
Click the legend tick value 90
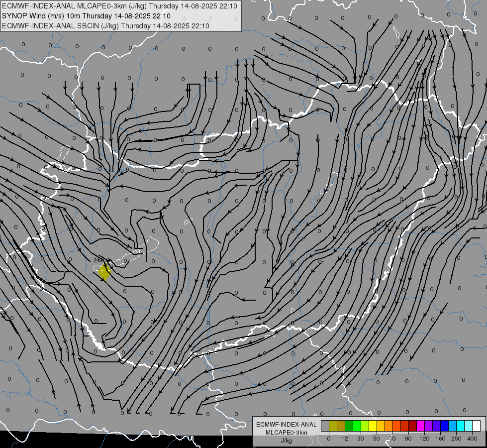pos(408,439)
